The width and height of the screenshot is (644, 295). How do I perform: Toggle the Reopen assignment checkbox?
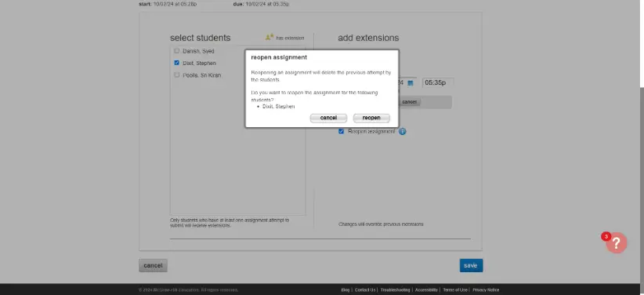tap(341, 131)
